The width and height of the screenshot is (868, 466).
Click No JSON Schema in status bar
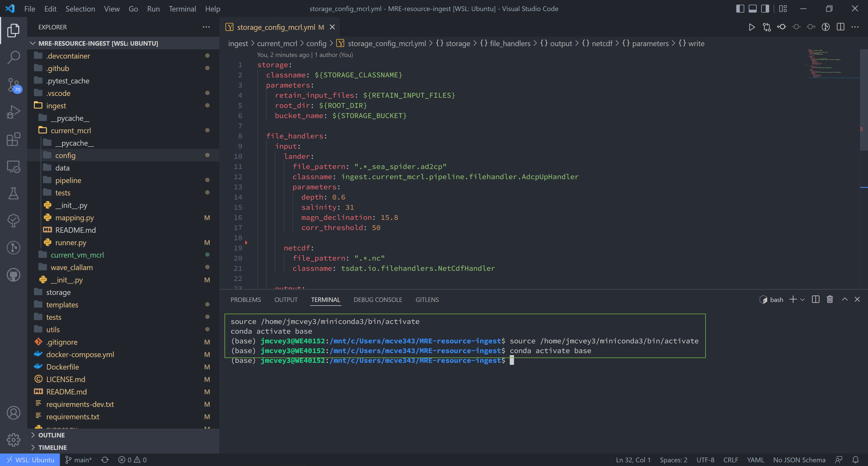pos(799,460)
